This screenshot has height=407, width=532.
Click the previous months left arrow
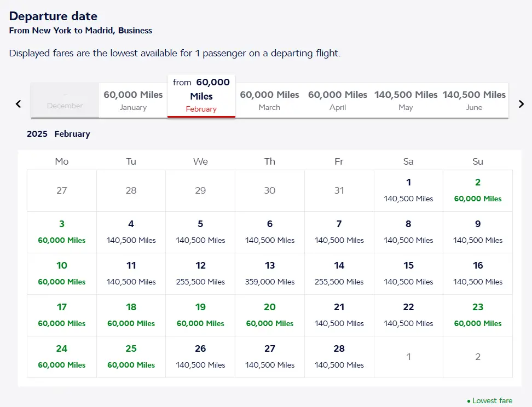click(x=19, y=104)
